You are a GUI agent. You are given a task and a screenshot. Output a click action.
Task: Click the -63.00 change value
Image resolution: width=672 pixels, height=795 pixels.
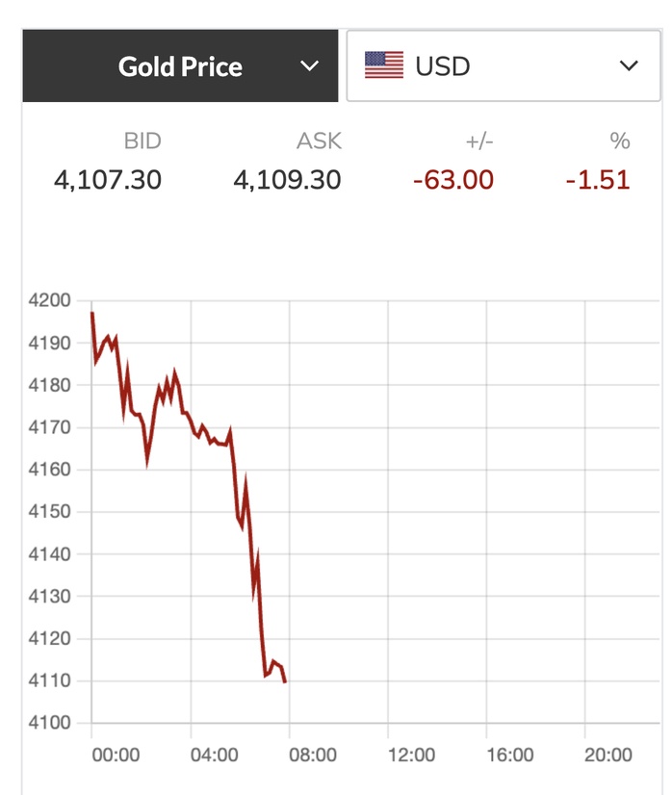pos(452,179)
